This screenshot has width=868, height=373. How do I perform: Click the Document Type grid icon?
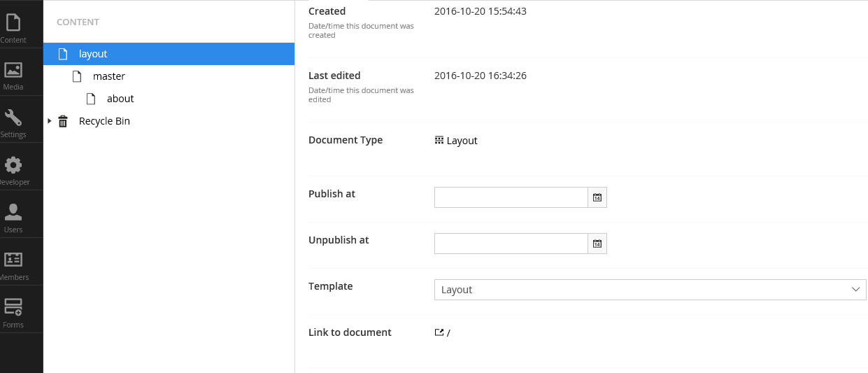pos(439,140)
